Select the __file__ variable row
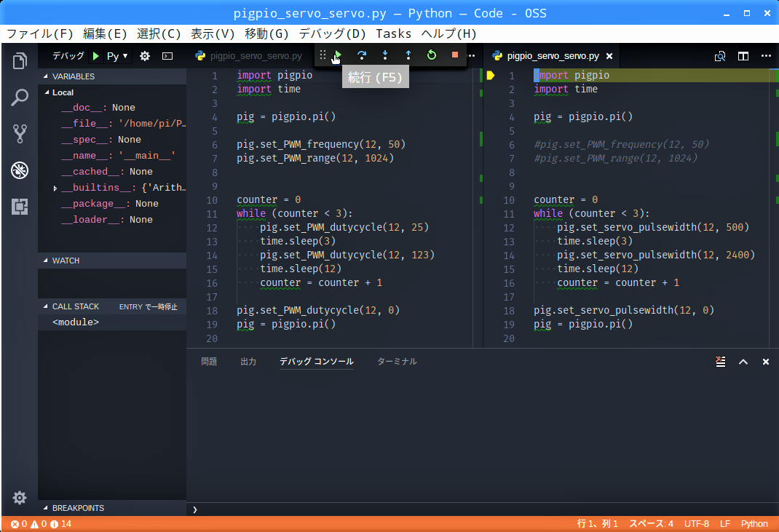The width and height of the screenshot is (779, 532). click(112, 124)
